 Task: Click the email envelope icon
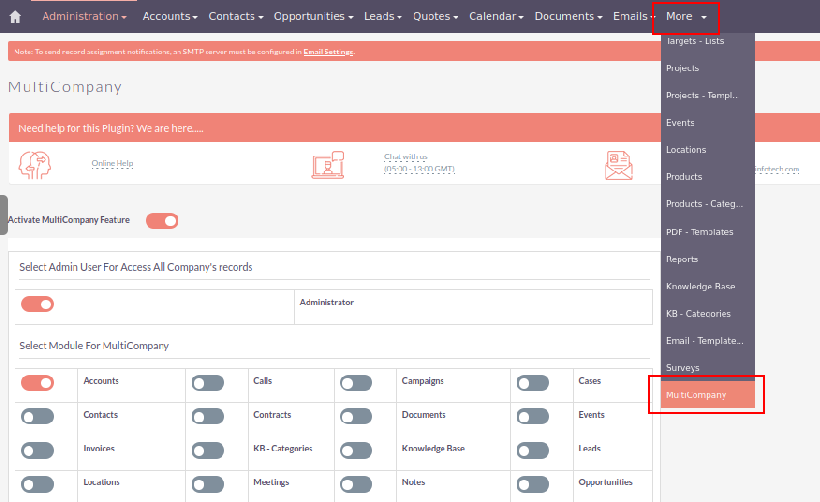pos(619,165)
